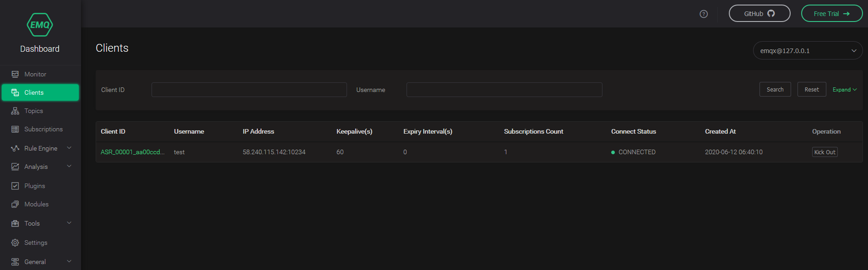
Task: Click the Reset button
Action: pyautogui.click(x=812, y=89)
